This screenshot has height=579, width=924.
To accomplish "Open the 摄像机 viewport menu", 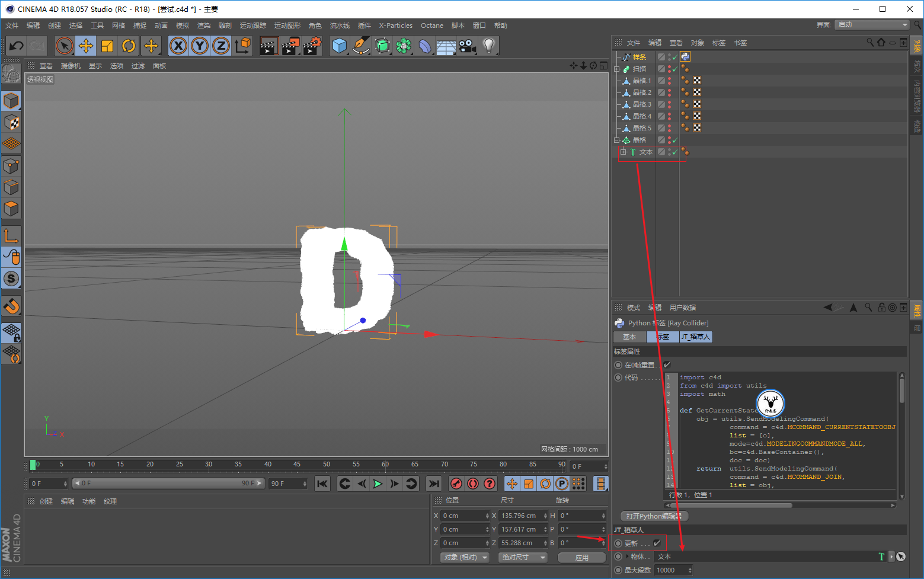I will 71,66.
